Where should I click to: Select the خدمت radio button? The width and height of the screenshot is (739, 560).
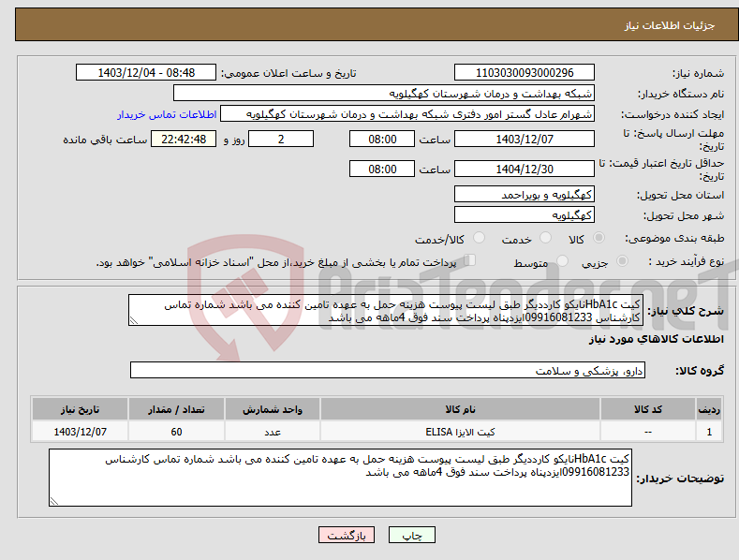click(545, 238)
